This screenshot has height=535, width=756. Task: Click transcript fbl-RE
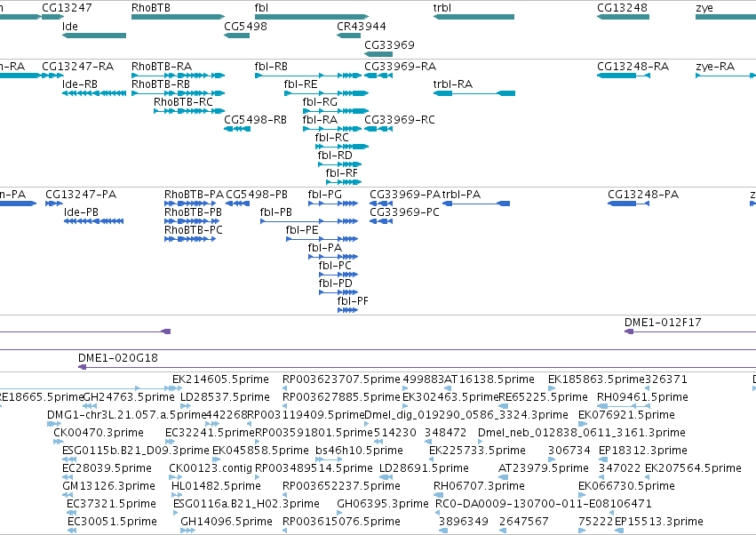[x=300, y=84]
